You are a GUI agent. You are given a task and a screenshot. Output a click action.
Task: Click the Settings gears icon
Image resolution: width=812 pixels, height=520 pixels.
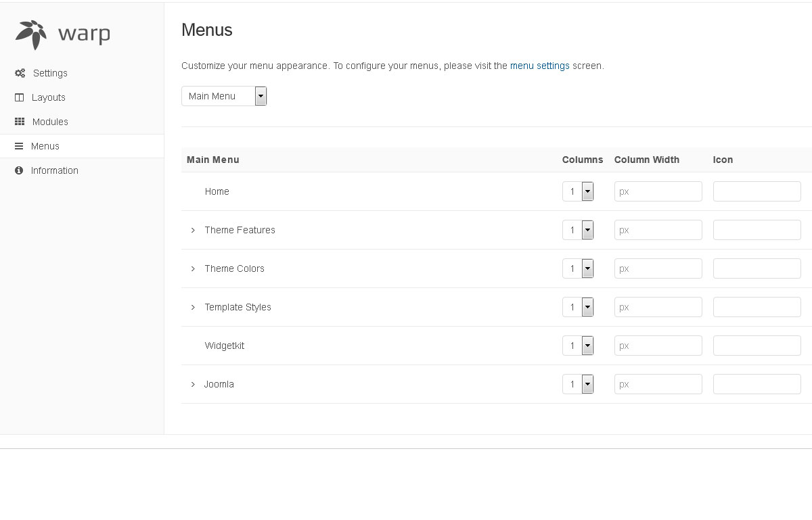pyautogui.click(x=20, y=73)
